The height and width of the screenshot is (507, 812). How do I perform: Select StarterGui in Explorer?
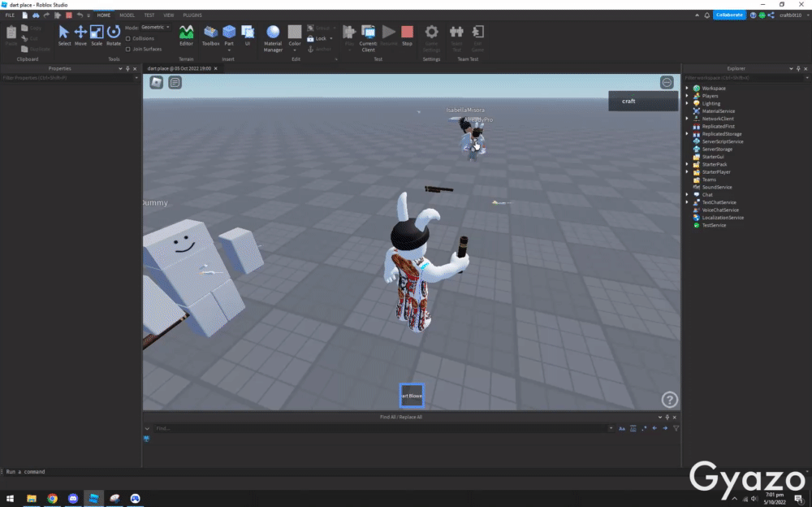coord(713,157)
